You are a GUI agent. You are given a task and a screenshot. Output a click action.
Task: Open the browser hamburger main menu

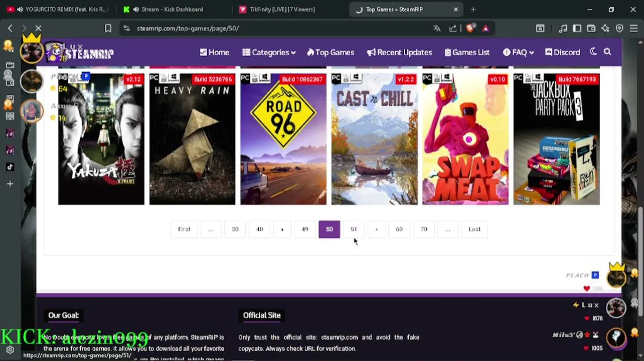coord(633,29)
